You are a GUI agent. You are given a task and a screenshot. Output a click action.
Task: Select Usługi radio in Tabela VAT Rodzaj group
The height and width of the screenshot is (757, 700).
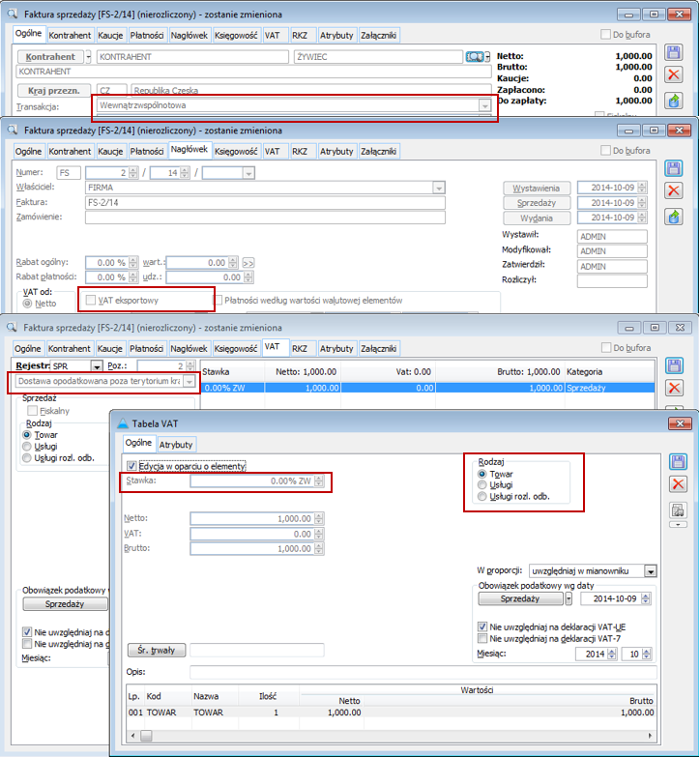[x=481, y=484]
